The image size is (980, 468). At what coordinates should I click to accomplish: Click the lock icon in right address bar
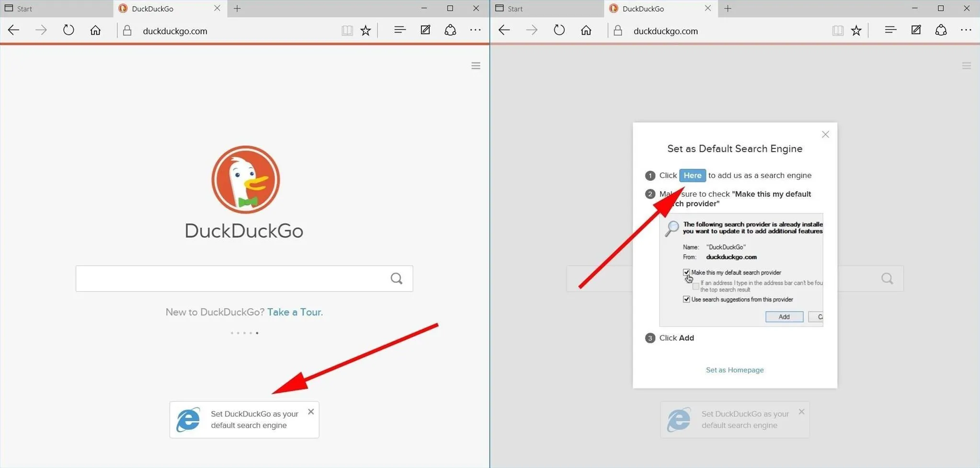[x=617, y=31]
